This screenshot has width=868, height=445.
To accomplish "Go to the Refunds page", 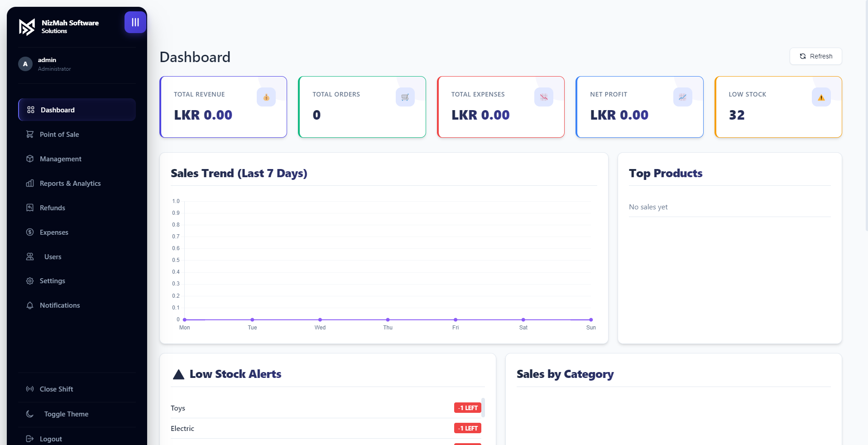I will [53, 208].
